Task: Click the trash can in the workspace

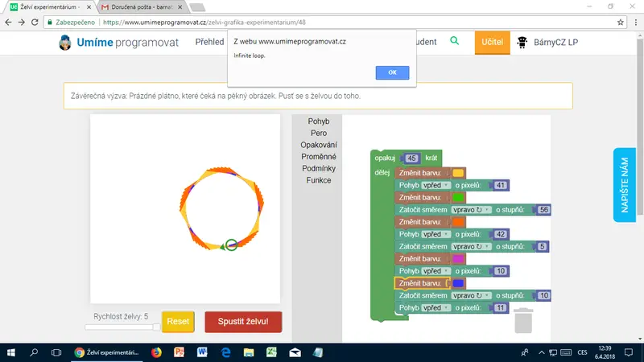Action: point(523,320)
